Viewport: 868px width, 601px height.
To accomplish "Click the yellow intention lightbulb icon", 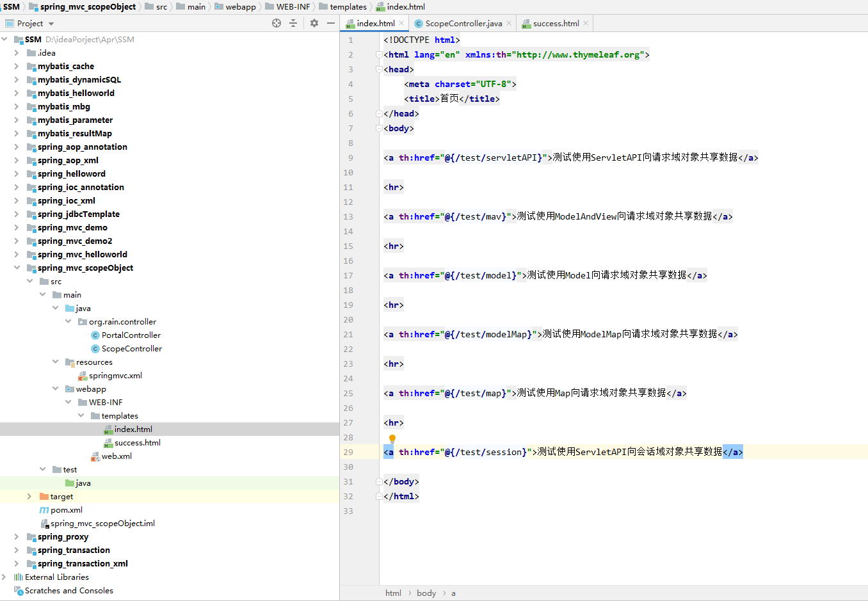I will click(392, 439).
